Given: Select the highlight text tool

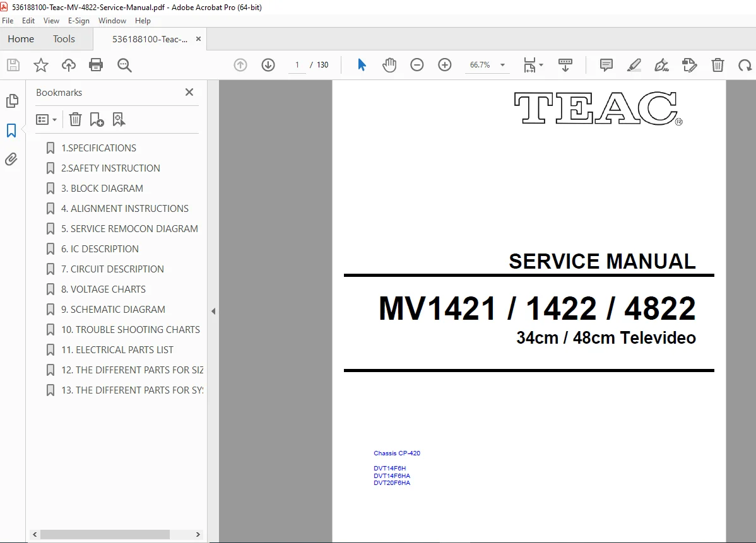Looking at the screenshot, I should [634, 64].
